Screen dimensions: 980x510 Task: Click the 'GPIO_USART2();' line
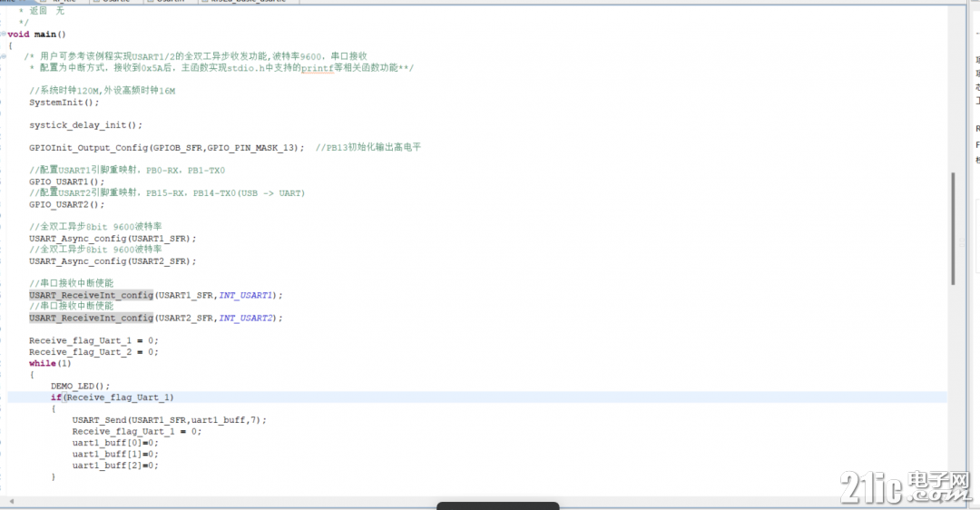pyautogui.click(x=67, y=204)
